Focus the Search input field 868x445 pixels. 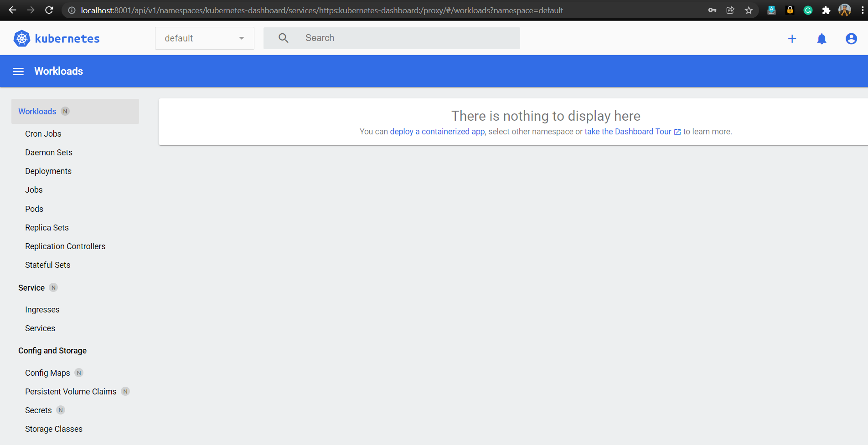click(x=392, y=38)
